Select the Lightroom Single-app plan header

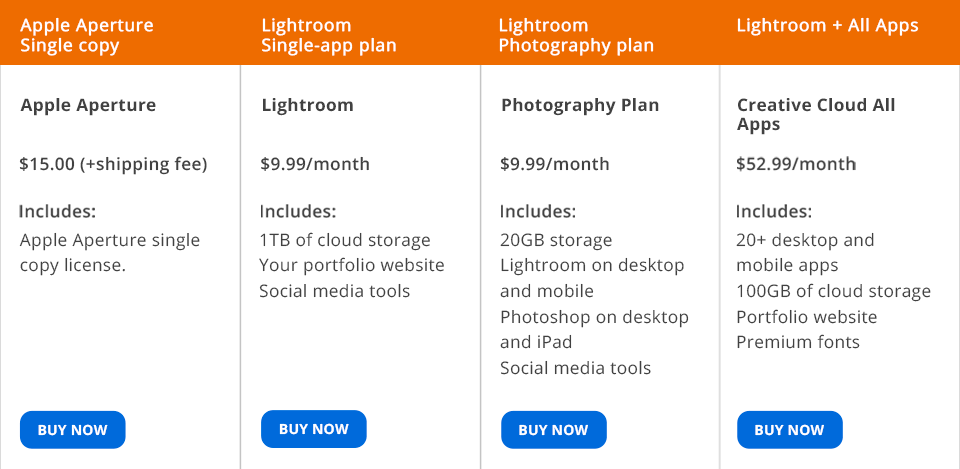coord(328,35)
